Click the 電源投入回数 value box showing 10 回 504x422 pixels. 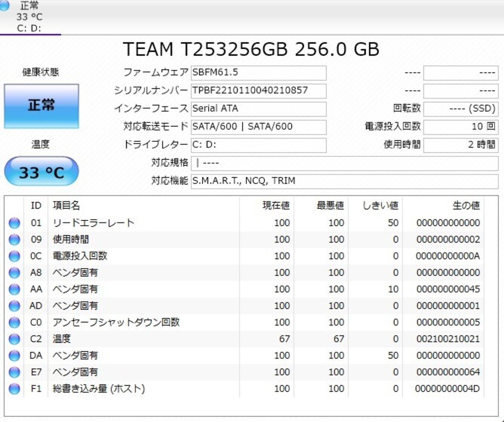click(x=460, y=127)
